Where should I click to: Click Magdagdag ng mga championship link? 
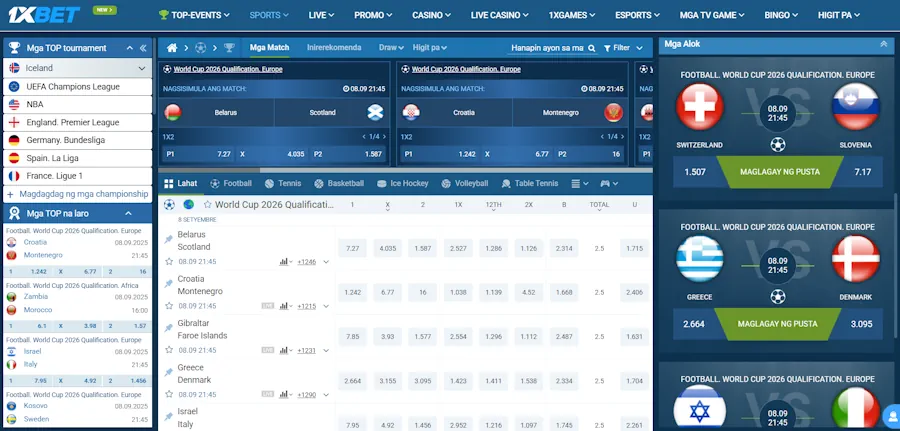(77, 194)
